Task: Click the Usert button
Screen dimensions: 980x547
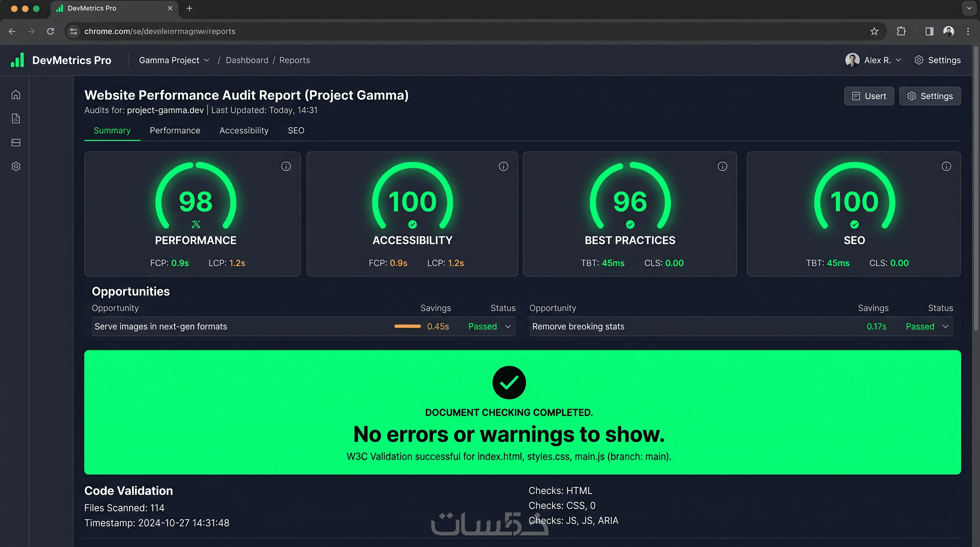Action: [x=869, y=96]
